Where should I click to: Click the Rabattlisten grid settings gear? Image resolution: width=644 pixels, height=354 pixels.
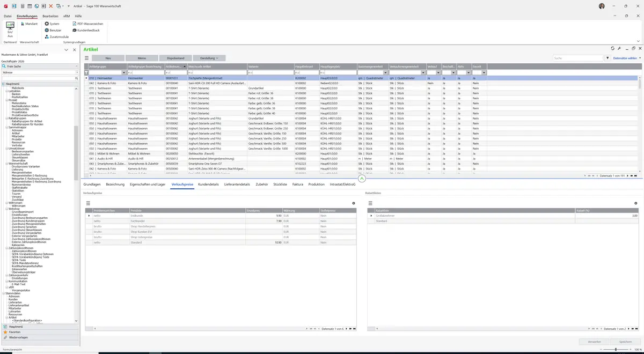636,203
